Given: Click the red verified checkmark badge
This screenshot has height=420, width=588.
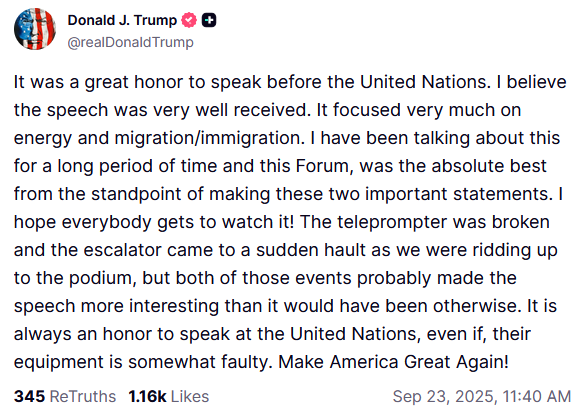Looking at the screenshot, I should coord(189,20).
